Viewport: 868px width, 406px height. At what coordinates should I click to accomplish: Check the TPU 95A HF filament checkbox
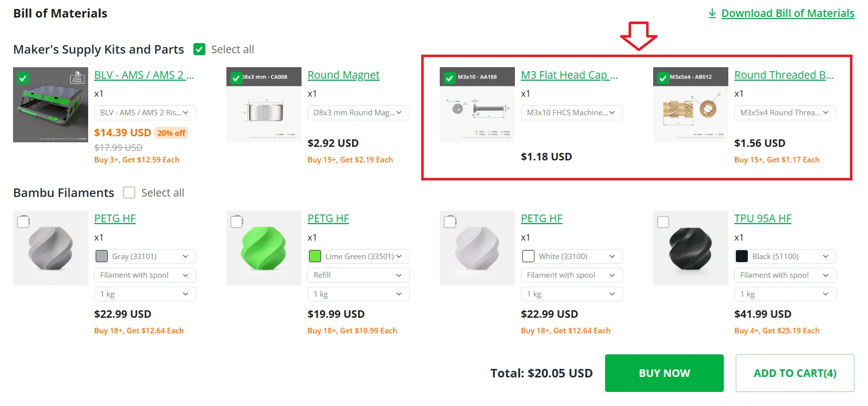point(663,222)
